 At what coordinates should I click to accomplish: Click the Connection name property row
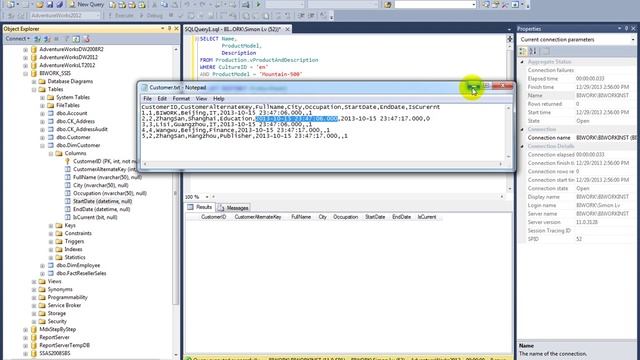coord(577,138)
